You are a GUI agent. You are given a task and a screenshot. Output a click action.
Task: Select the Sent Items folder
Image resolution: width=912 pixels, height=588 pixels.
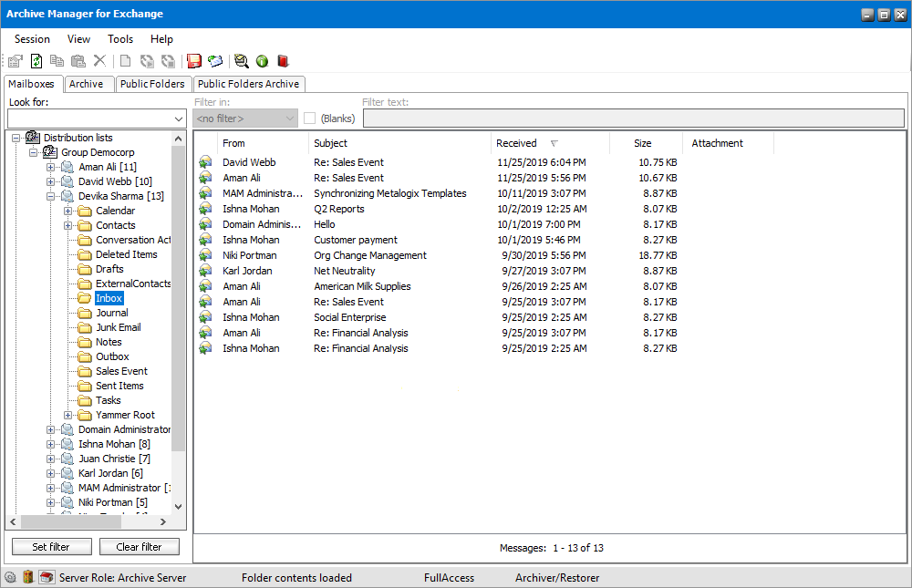(x=119, y=386)
